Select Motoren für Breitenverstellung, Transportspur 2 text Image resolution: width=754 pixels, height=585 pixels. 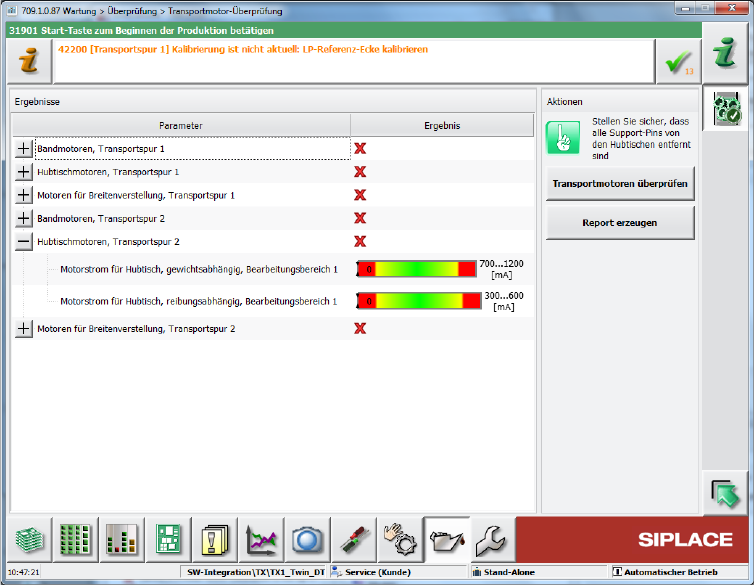pyautogui.click(x=136, y=329)
